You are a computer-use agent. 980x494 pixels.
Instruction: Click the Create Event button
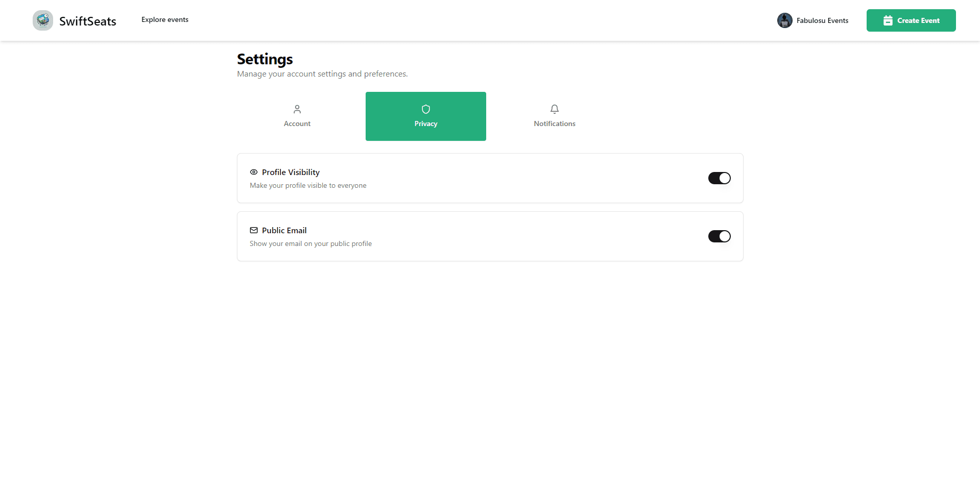point(911,20)
